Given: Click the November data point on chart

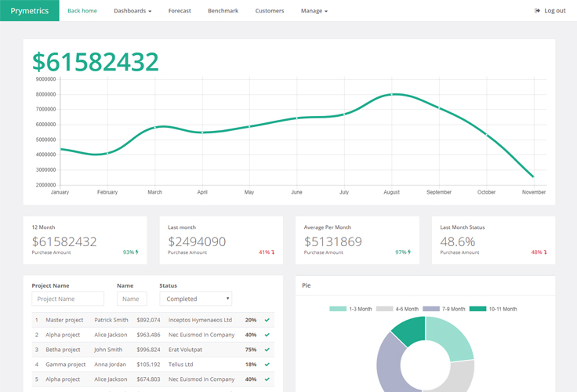Looking at the screenshot, I should pyautogui.click(x=533, y=176).
